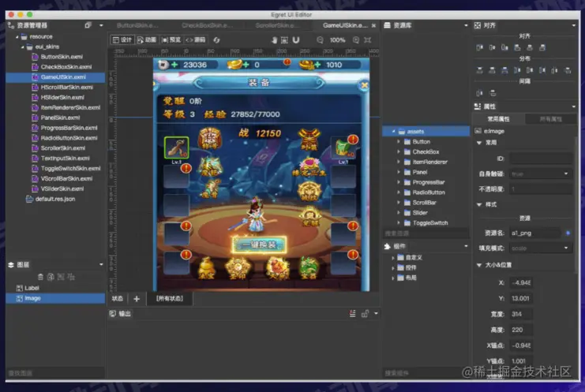Open the ButtonSkin.e... editor tab

point(137,25)
